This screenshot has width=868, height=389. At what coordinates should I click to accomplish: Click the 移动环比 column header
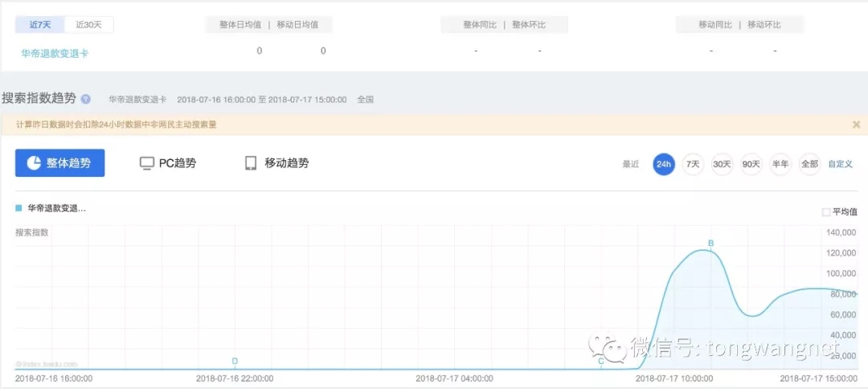pyautogui.click(x=764, y=25)
